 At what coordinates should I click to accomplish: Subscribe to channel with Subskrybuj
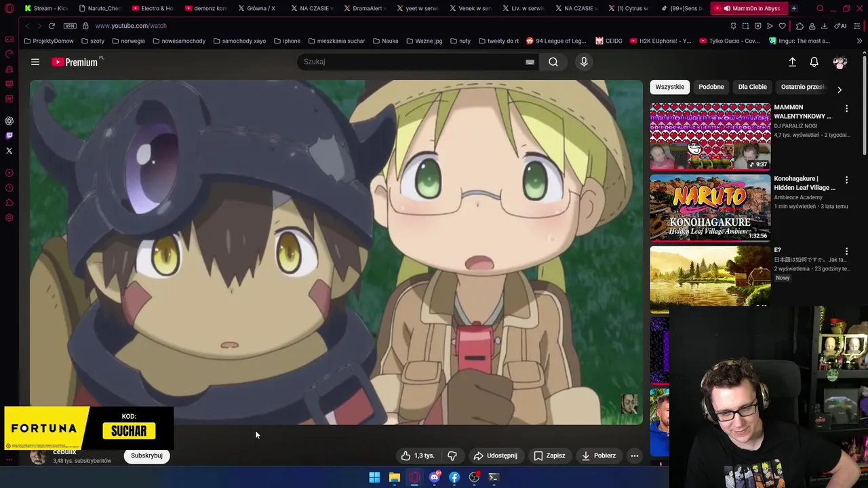(x=146, y=455)
